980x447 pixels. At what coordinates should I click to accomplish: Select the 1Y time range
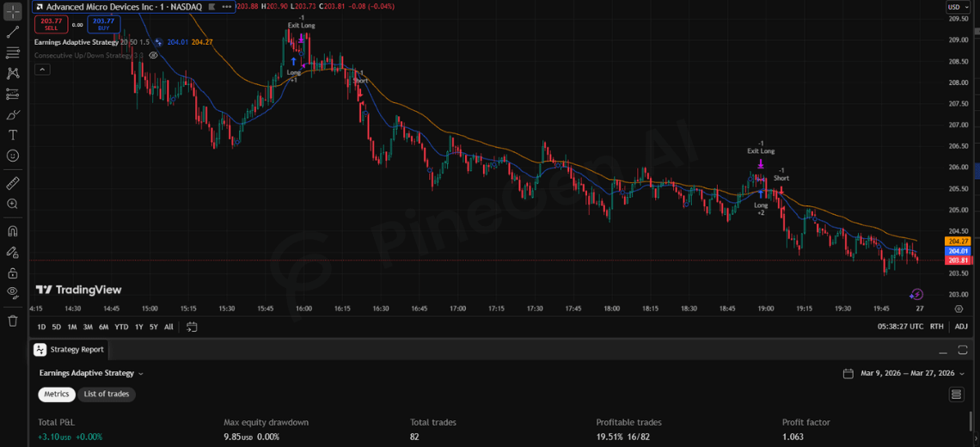coord(138,327)
